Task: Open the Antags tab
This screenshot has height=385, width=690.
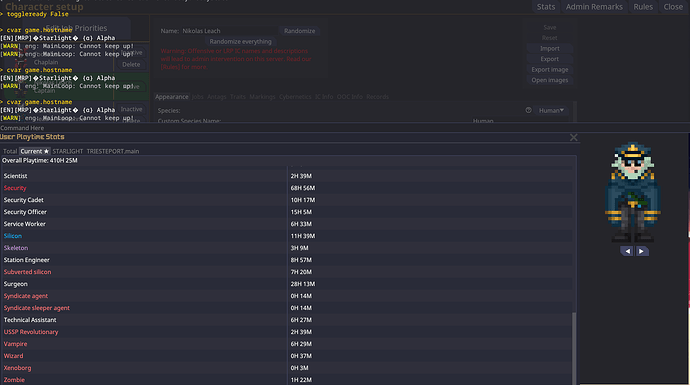Action: (217, 97)
